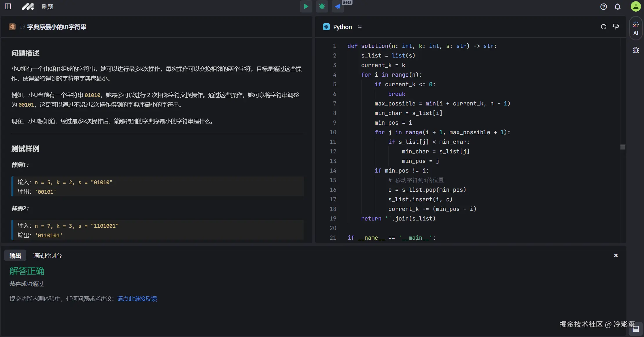
Task: Click the editor scrollbar thumb
Action: (623, 147)
